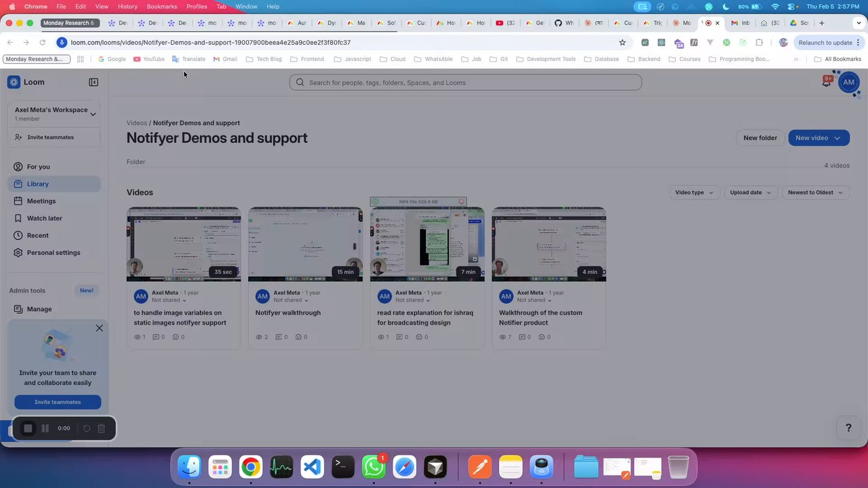868x488 pixels.
Task: Click the Chrome address bar URL
Action: [x=211, y=42]
